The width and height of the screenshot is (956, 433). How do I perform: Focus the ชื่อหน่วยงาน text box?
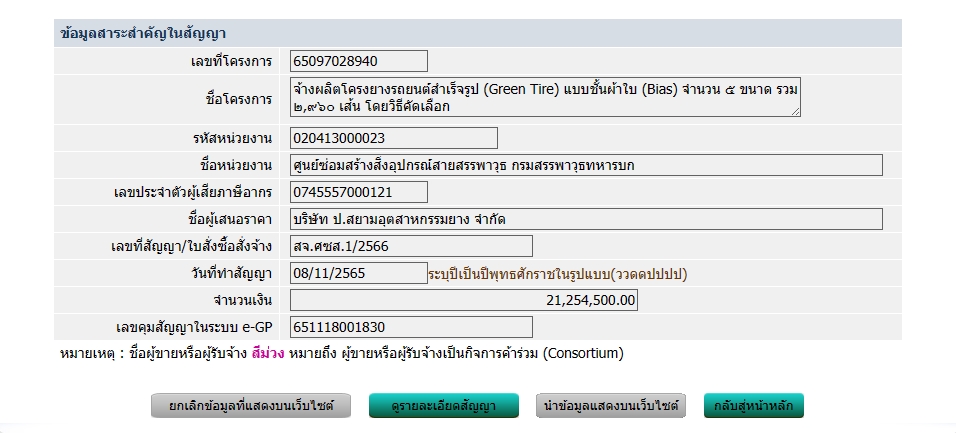coord(586,165)
